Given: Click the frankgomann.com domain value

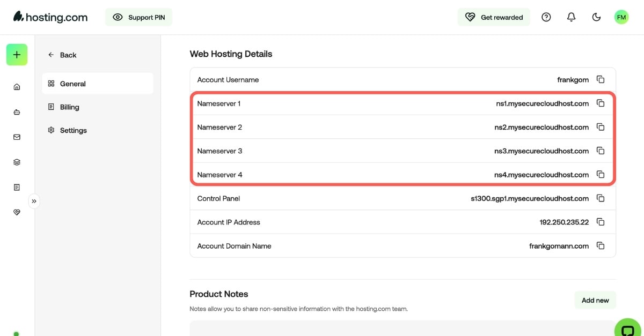Looking at the screenshot, I should point(559,246).
